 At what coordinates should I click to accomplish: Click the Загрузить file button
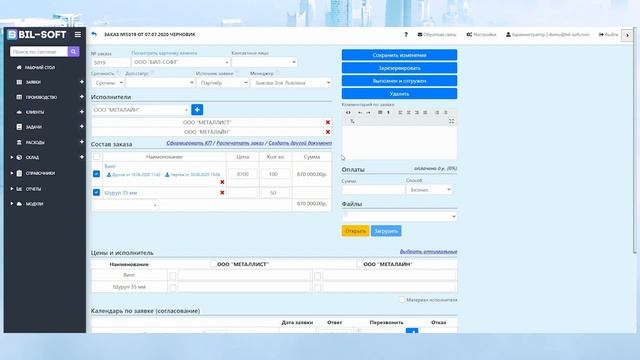pyautogui.click(x=386, y=231)
